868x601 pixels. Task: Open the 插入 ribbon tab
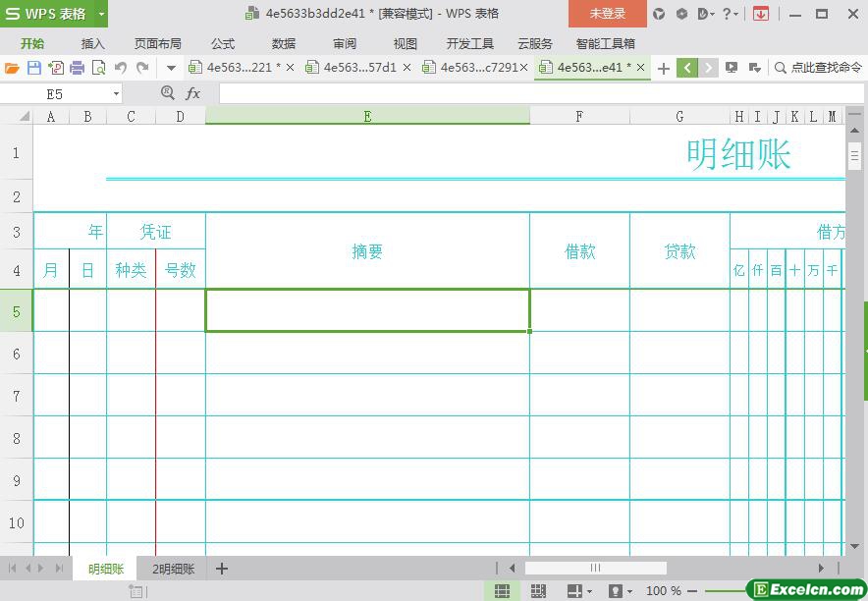click(x=92, y=43)
